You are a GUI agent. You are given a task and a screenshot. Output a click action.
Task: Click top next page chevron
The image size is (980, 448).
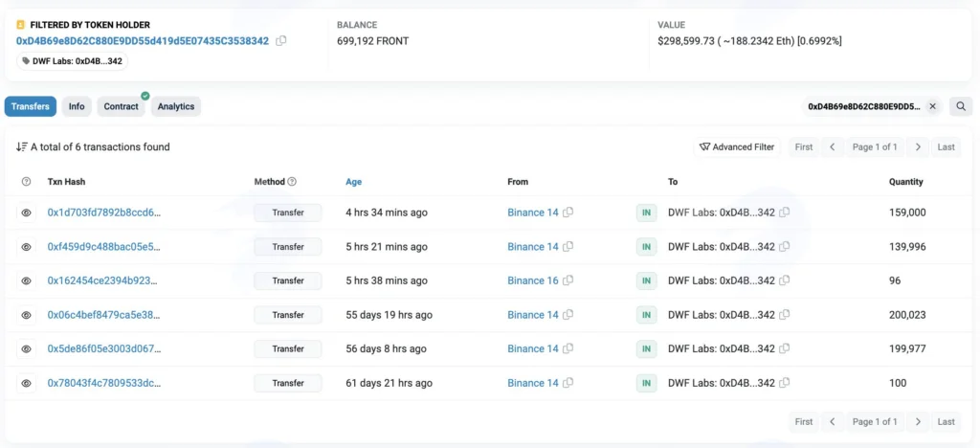918,147
